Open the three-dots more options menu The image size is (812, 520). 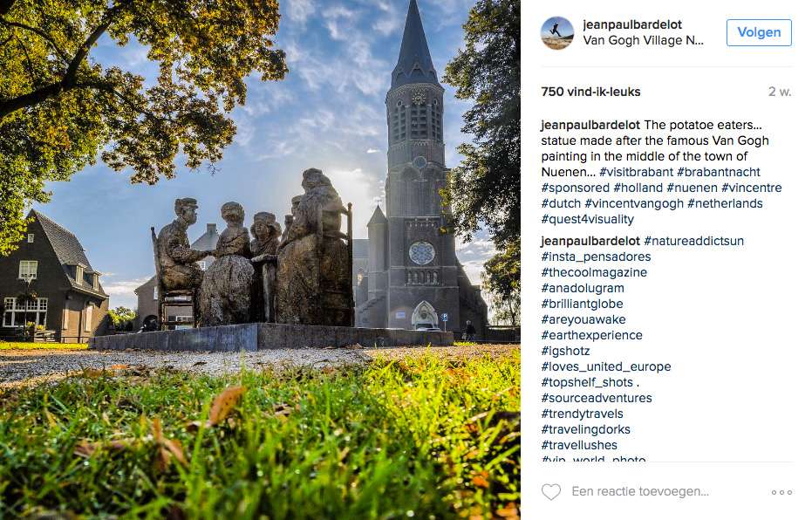pos(781,492)
